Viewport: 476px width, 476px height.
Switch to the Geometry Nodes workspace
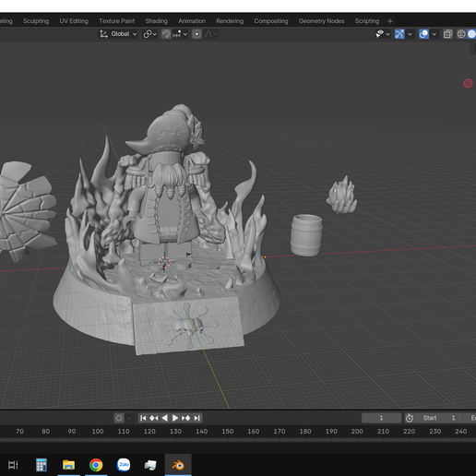coord(322,21)
